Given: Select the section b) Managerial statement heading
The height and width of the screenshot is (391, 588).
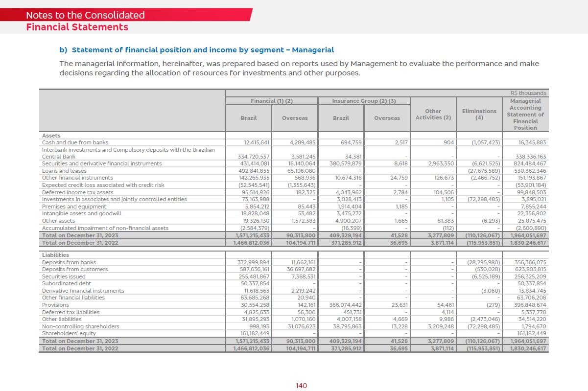Looking at the screenshot, I should click(196, 50).
